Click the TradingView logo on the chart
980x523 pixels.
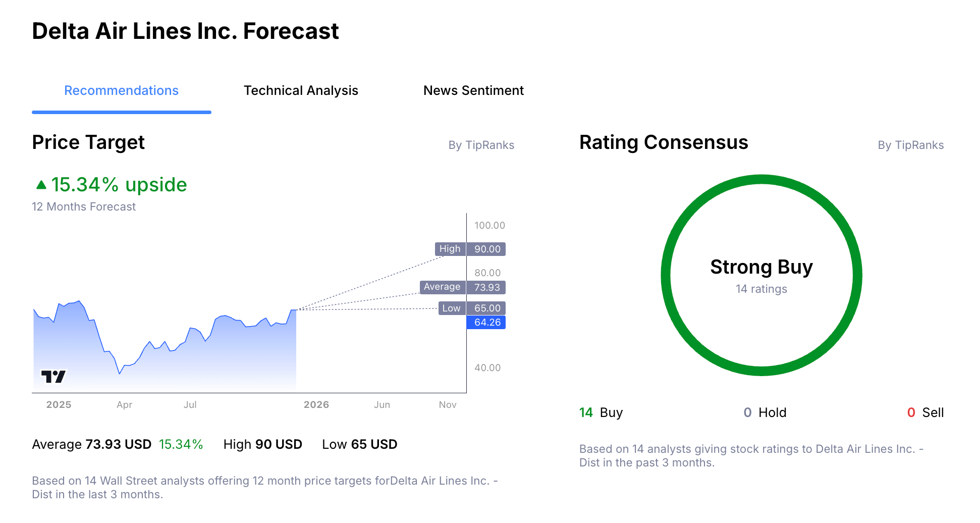(x=54, y=375)
